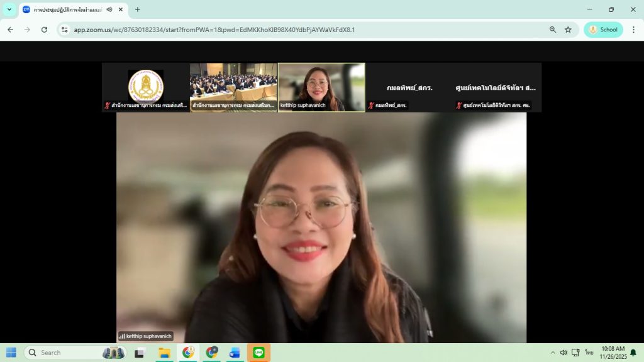
Task: Click the School profile button
Action: 603,30
